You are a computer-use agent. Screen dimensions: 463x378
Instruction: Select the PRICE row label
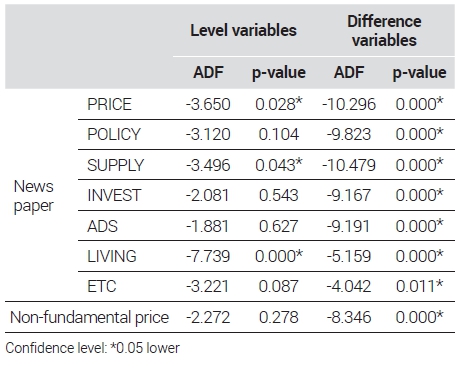point(109,104)
